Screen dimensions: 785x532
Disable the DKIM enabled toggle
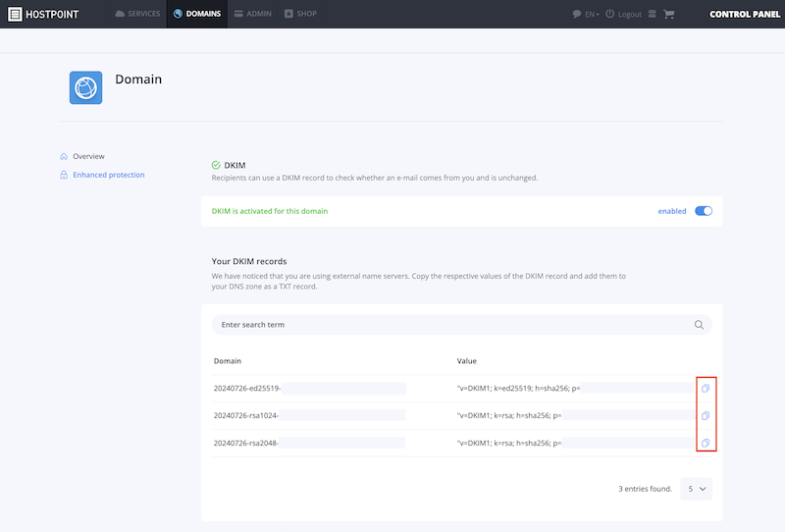704,211
